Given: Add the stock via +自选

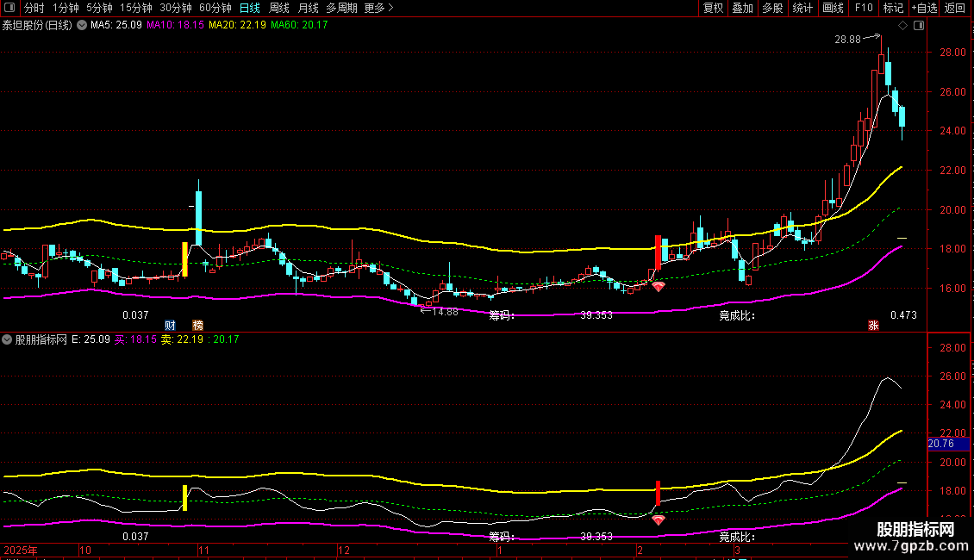Looking at the screenshot, I should (x=924, y=8).
